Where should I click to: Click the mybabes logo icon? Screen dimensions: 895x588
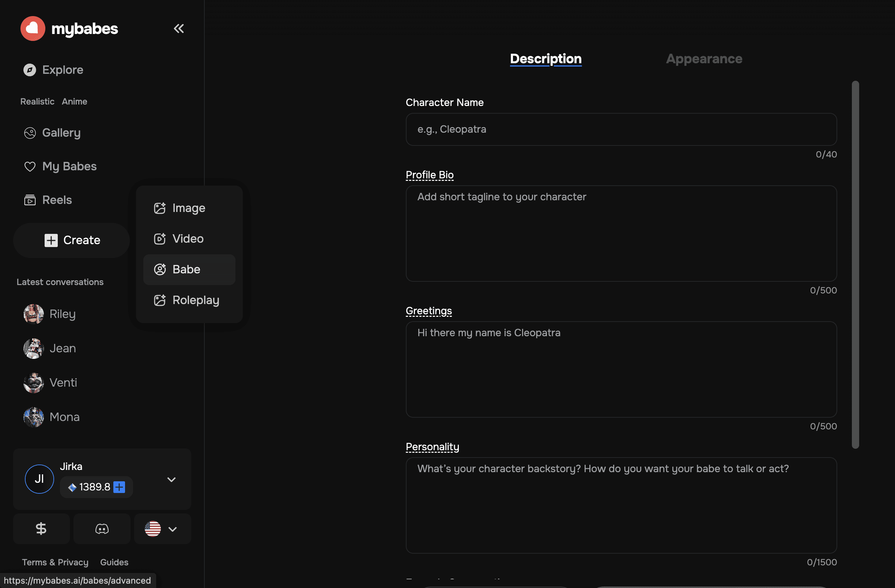click(33, 29)
